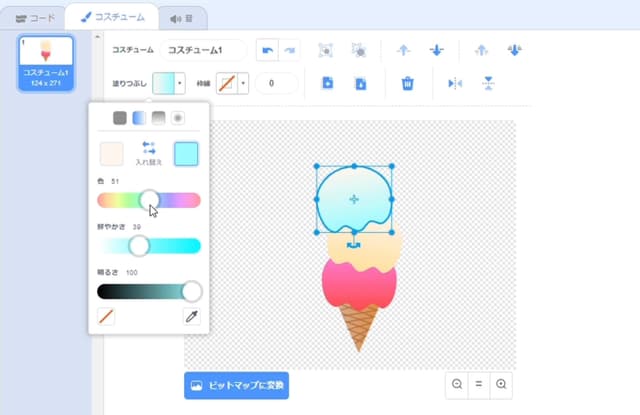Click ビットマップに変換 button
This screenshot has height=415, width=640.
pyautogui.click(x=236, y=385)
